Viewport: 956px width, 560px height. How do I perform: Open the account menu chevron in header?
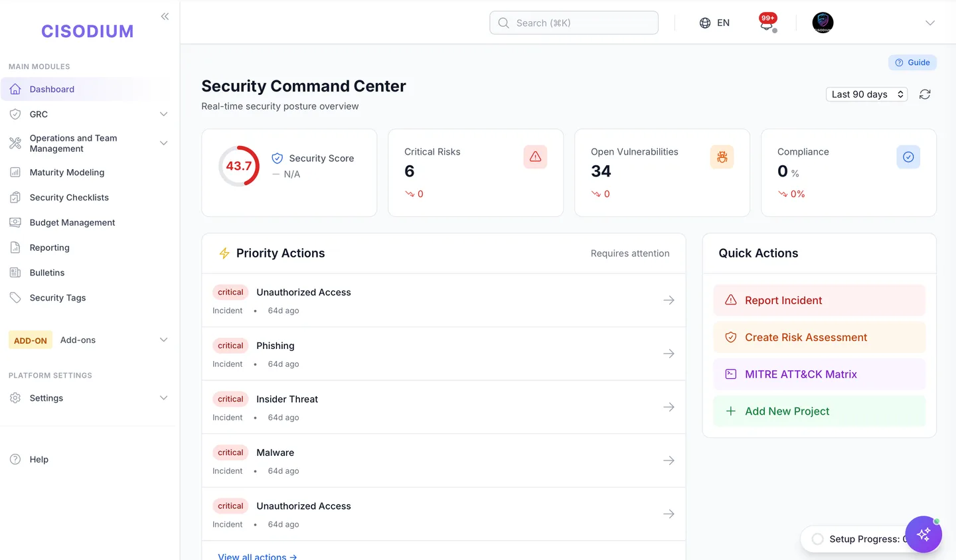930,23
